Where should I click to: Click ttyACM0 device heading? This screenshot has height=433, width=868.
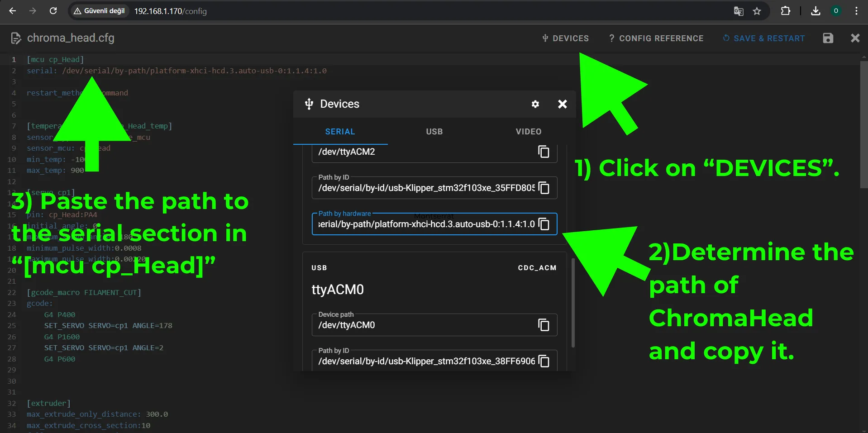point(338,290)
